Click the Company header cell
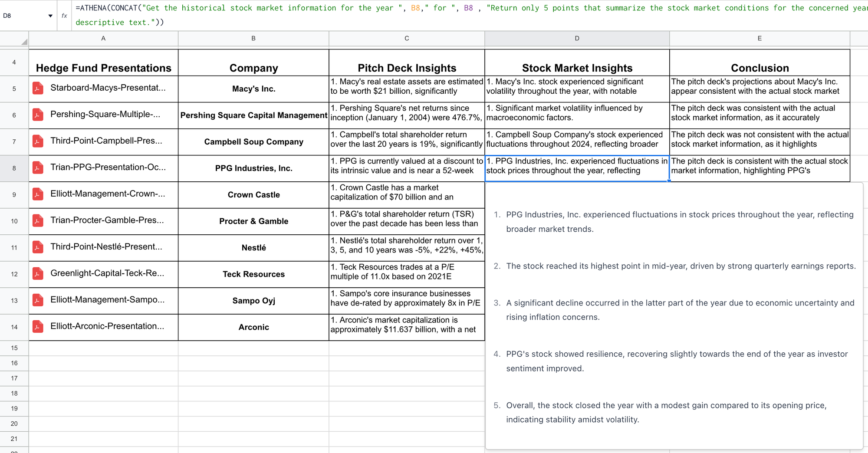The image size is (868, 453). pos(253,63)
